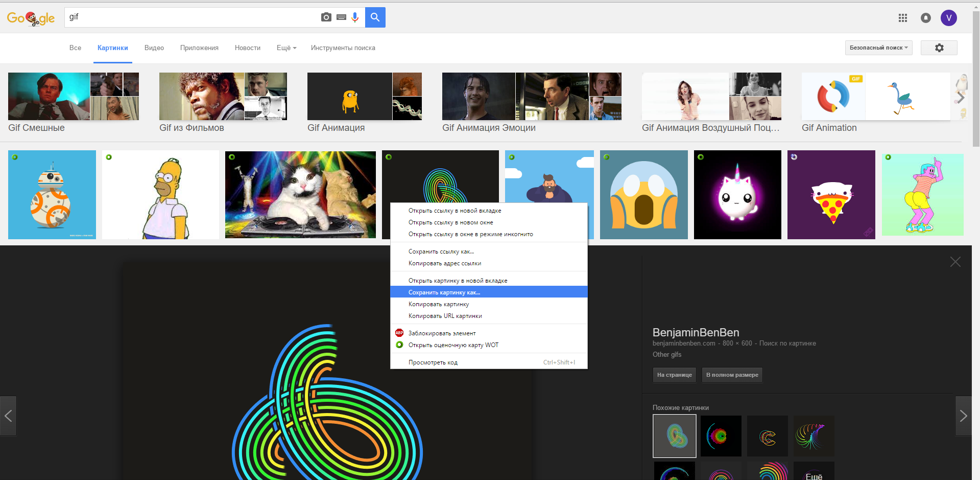The width and height of the screenshot is (980, 480).
Task: Choose open link in incognito window
Action: pyautogui.click(x=489, y=234)
